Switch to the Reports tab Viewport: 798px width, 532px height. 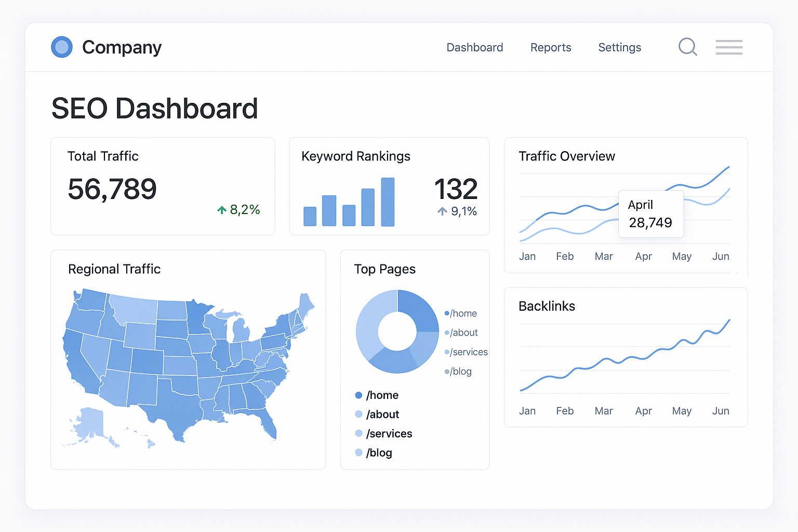pos(551,47)
